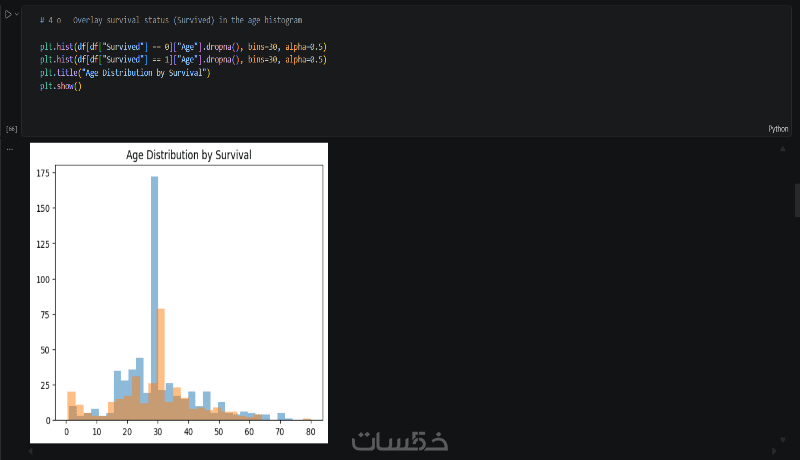Image resolution: width=800 pixels, height=460 pixels.
Task: Change the cell language from Python
Action: (x=778, y=129)
